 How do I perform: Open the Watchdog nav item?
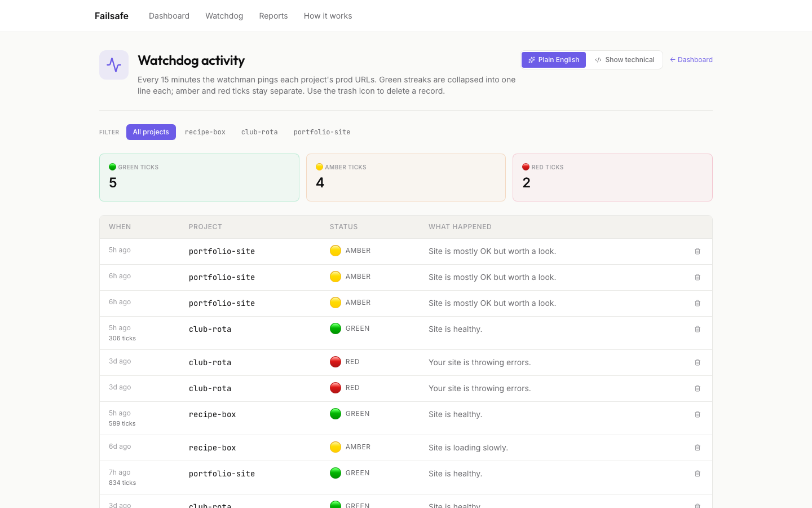[224, 16]
